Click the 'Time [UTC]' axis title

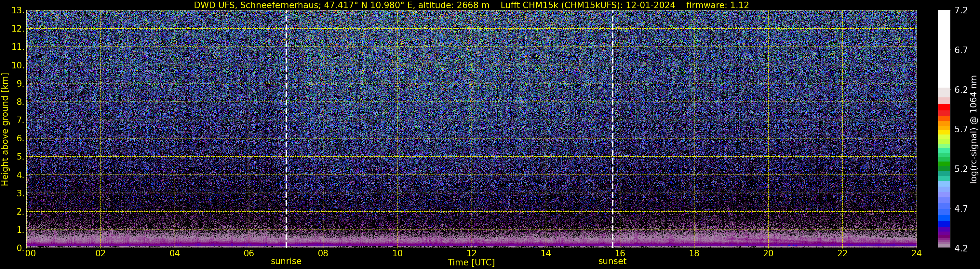tap(471, 262)
